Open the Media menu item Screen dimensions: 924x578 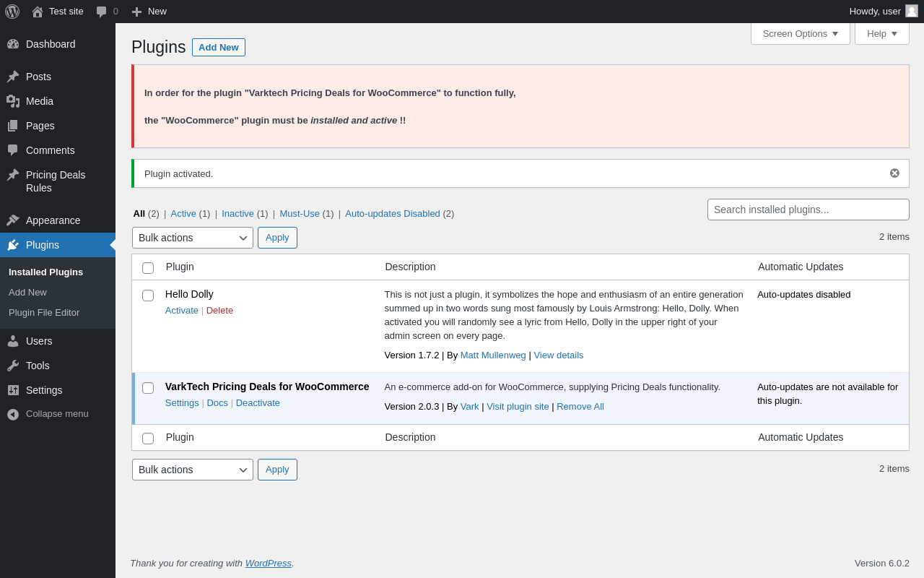click(58, 101)
